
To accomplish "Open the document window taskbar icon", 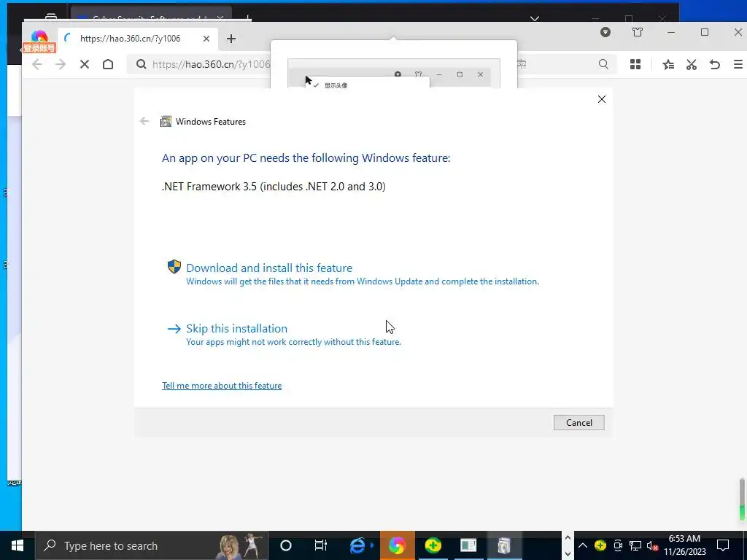I will pos(468,545).
